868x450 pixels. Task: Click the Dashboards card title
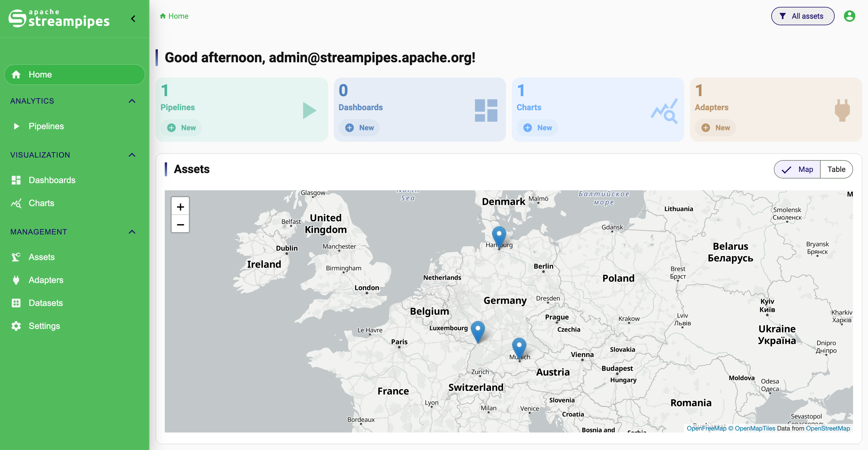[361, 107]
